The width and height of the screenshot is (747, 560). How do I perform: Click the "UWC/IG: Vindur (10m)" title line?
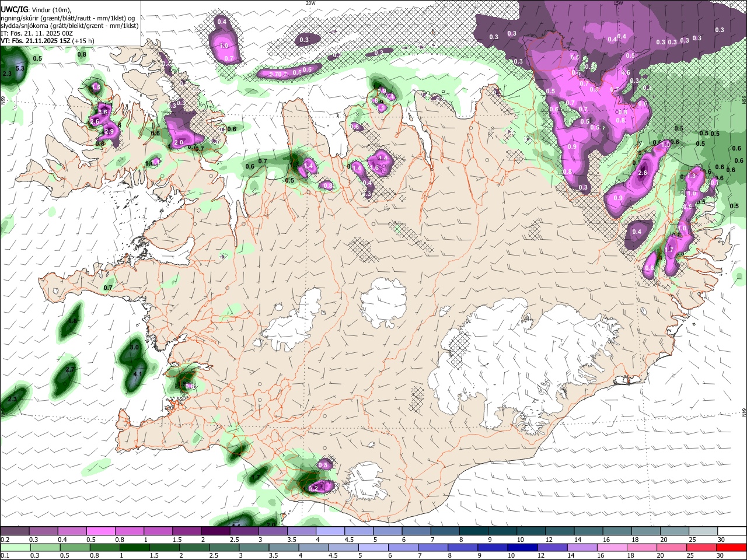36,9
